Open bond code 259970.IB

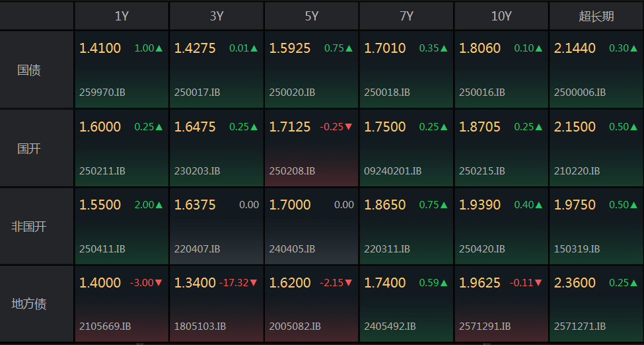102,93
